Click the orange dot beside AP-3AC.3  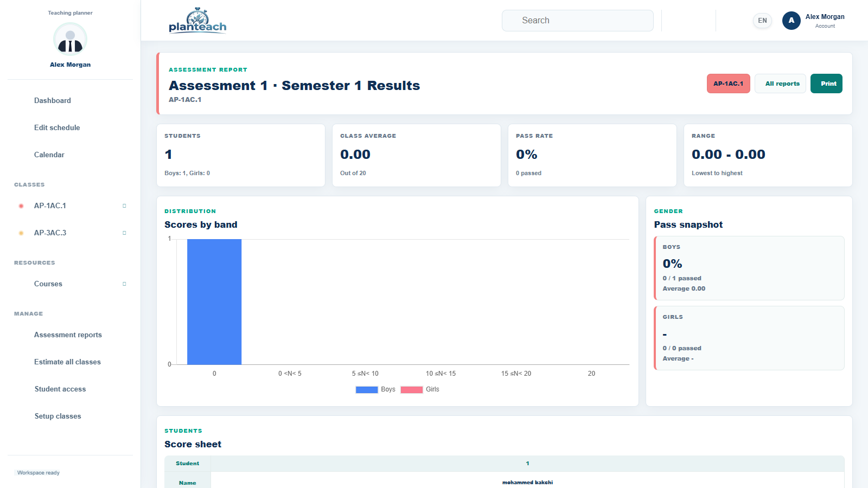pyautogui.click(x=21, y=233)
